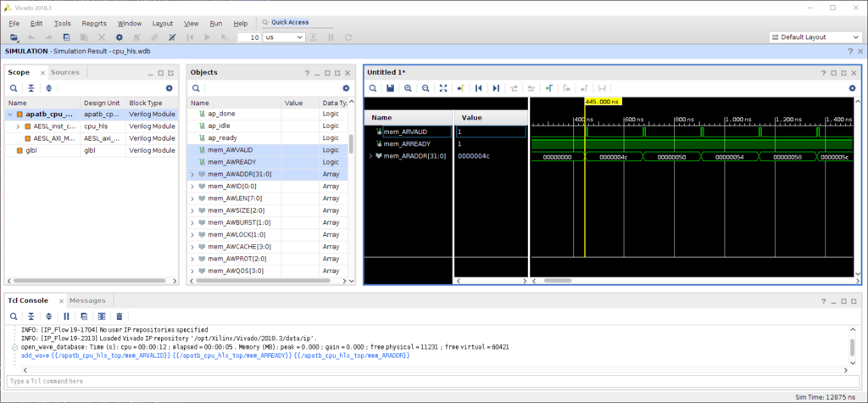Click the Simulation bar help question mark
The height and width of the screenshot is (403, 868).
[x=849, y=51]
